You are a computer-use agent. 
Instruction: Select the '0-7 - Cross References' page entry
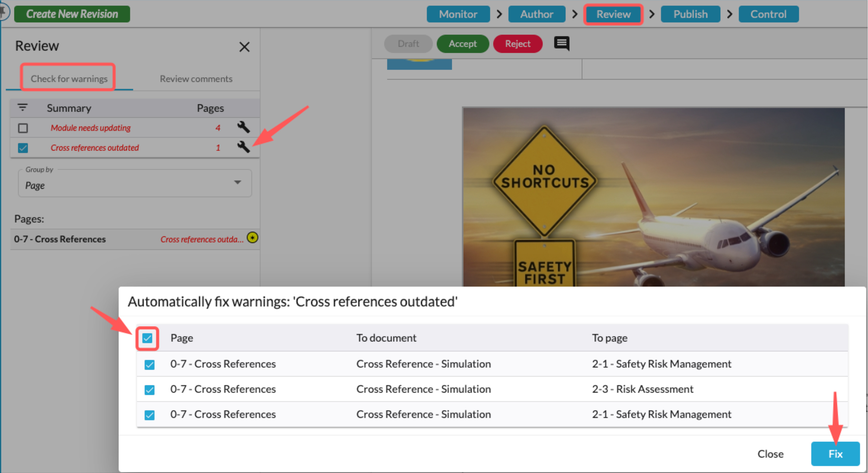[x=60, y=239]
